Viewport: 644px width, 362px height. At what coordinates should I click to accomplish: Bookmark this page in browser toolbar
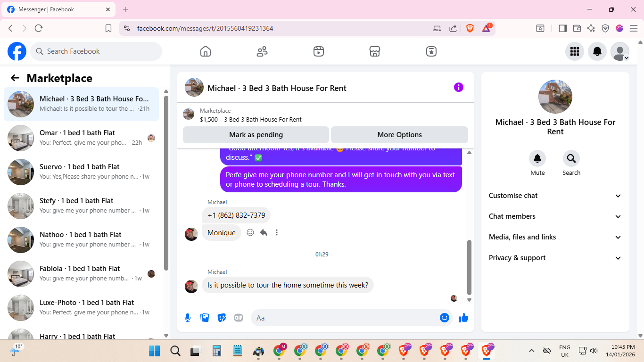pos(108,28)
